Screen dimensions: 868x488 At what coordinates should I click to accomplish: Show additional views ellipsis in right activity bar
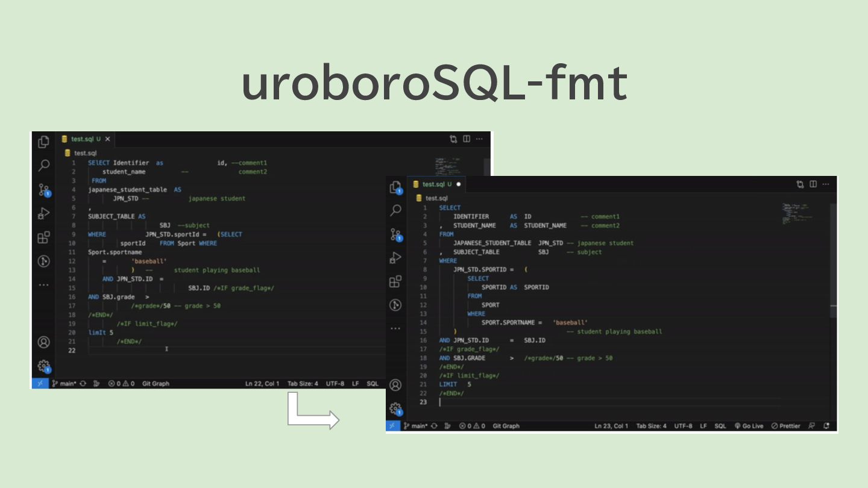coord(395,328)
